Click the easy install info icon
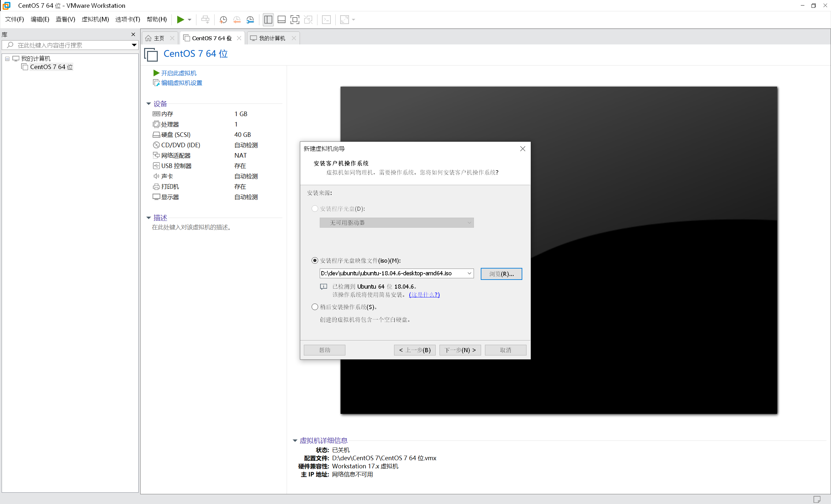 [323, 287]
